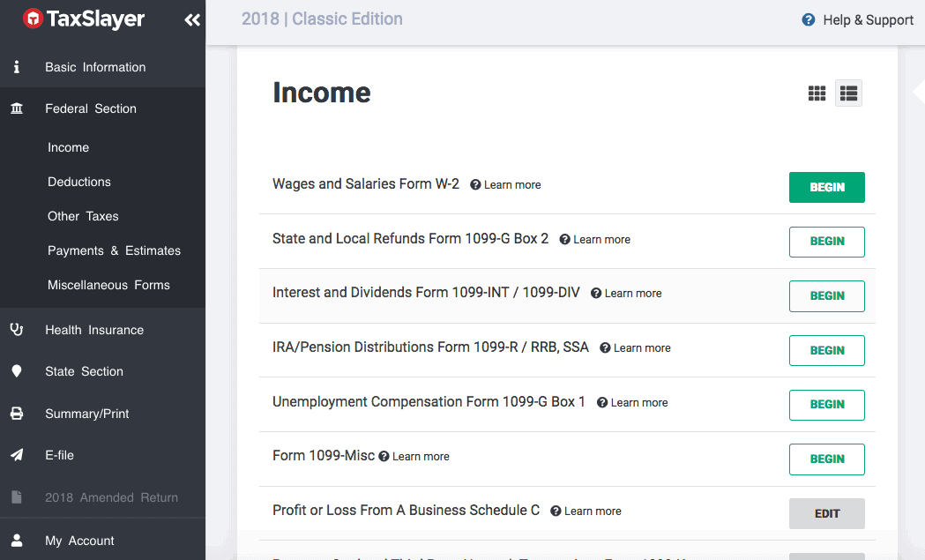Image resolution: width=925 pixels, height=560 pixels.
Task: Open the Basic Information info icon
Action: [17, 67]
